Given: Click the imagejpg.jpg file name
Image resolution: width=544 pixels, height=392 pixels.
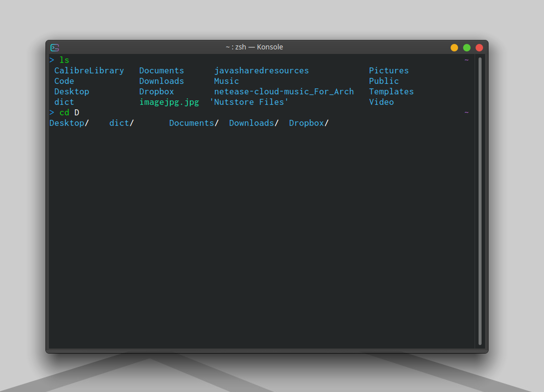Looking at the screenshot, I should (169, 102).
